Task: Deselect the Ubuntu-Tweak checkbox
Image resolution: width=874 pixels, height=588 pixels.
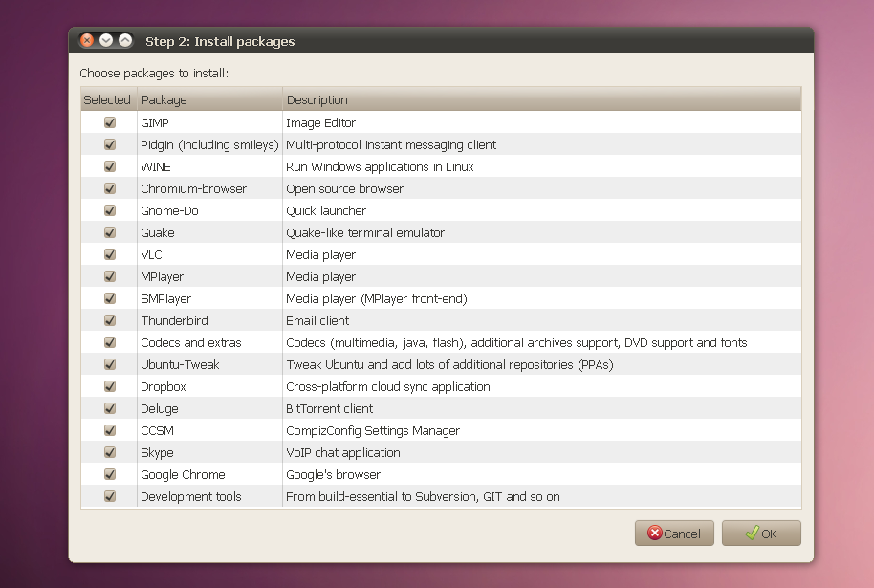Action: coord(110,364)
